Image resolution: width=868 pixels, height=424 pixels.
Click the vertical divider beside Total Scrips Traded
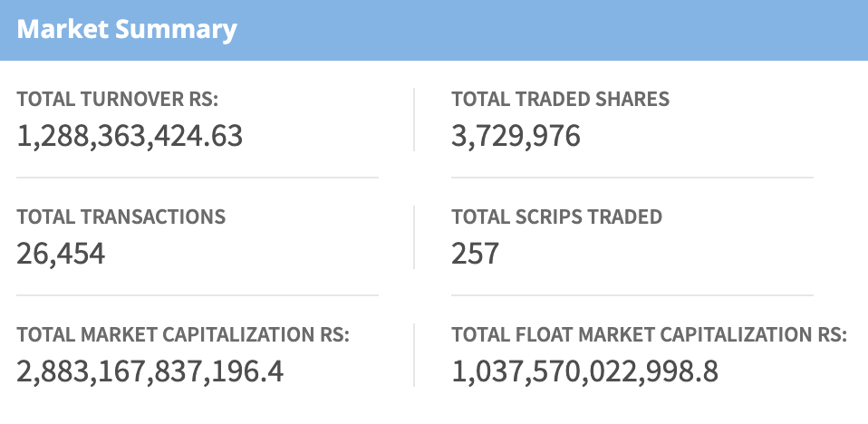click(x=414, y=236)
